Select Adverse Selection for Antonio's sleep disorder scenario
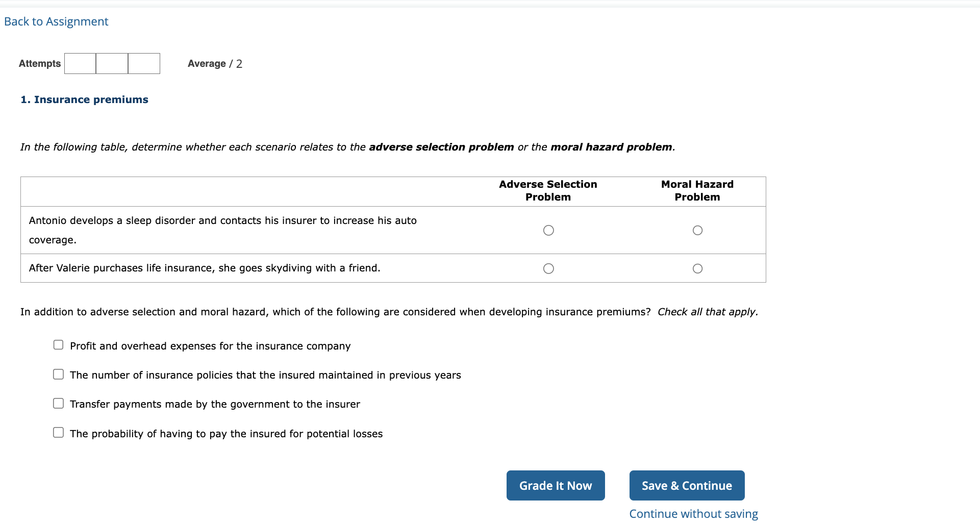Image resolution: width=980 pixels, height=525 pixels. pyautogui.click(x=548, y=230)
